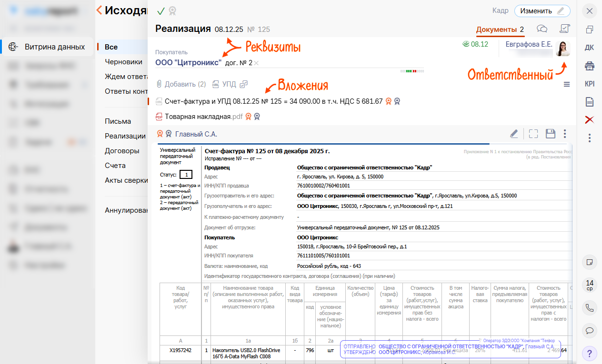Open the КРІ panel in the right sidebar

coord(589,83)
